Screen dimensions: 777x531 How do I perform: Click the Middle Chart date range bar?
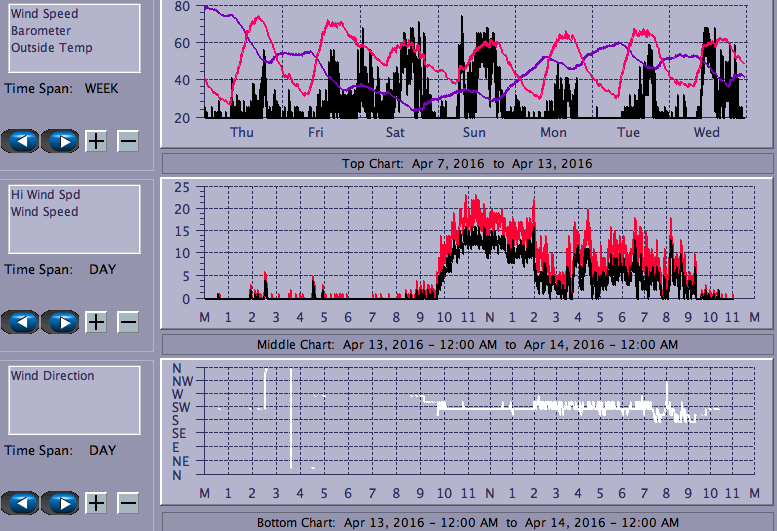[x=467, y=344]
